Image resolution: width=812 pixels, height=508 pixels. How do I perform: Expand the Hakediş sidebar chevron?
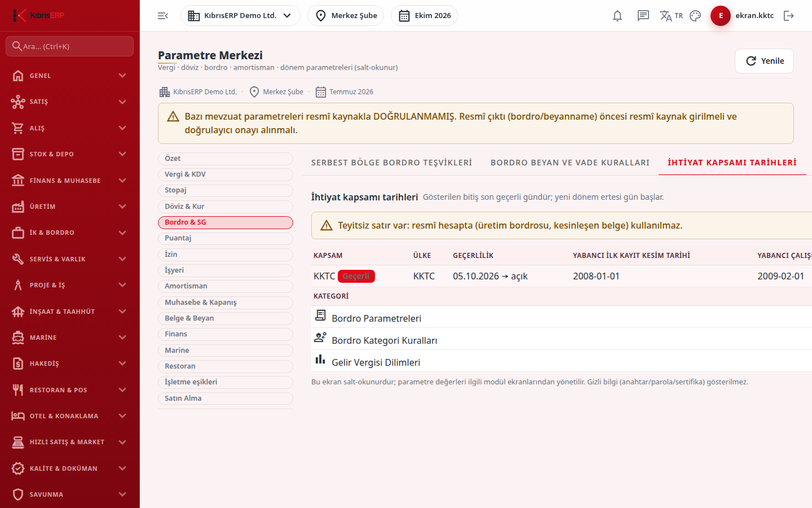(122, 364)
